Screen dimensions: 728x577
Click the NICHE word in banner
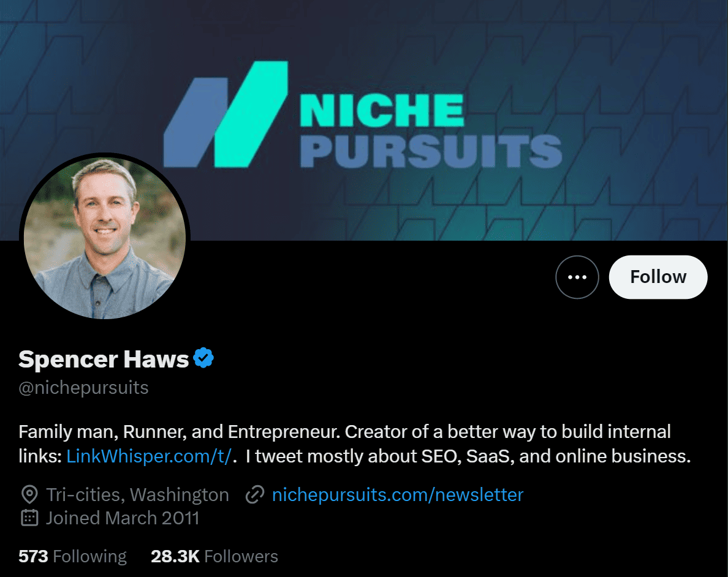click(382, 110)
